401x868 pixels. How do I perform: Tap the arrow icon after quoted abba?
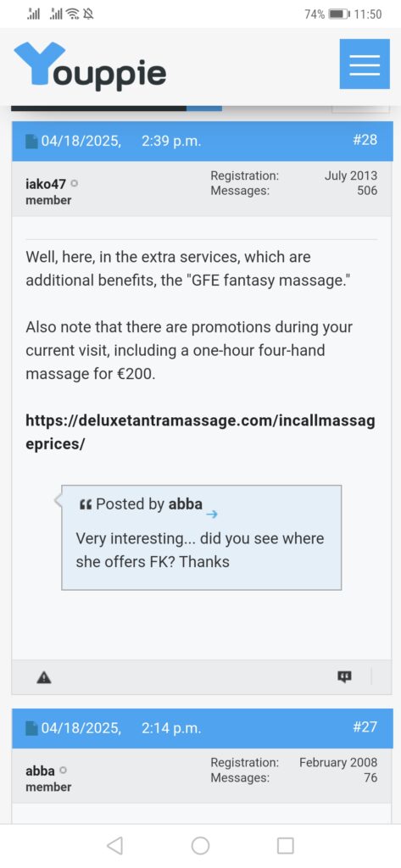(212, 515)
